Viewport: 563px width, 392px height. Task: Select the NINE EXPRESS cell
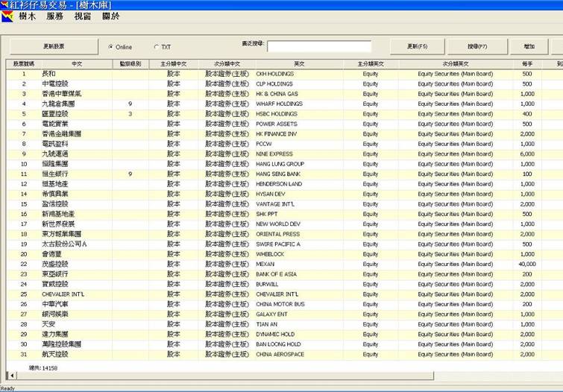(x=299, y=154)
